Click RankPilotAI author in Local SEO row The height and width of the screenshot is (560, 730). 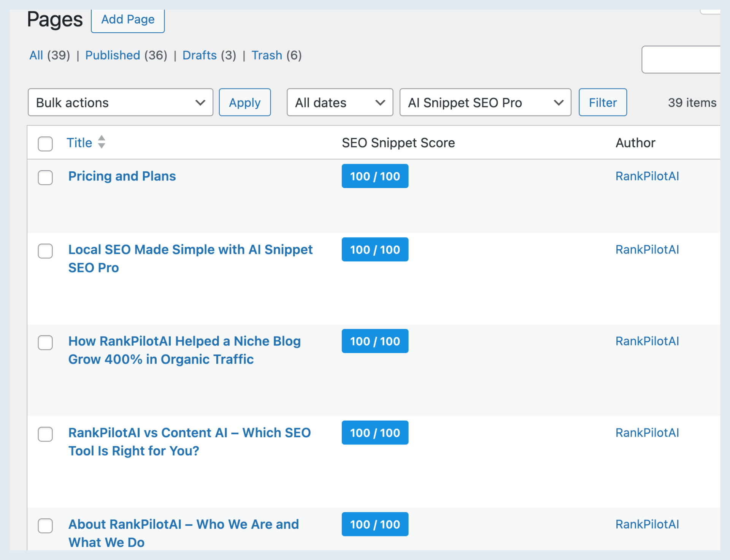[x=647, y=250]
